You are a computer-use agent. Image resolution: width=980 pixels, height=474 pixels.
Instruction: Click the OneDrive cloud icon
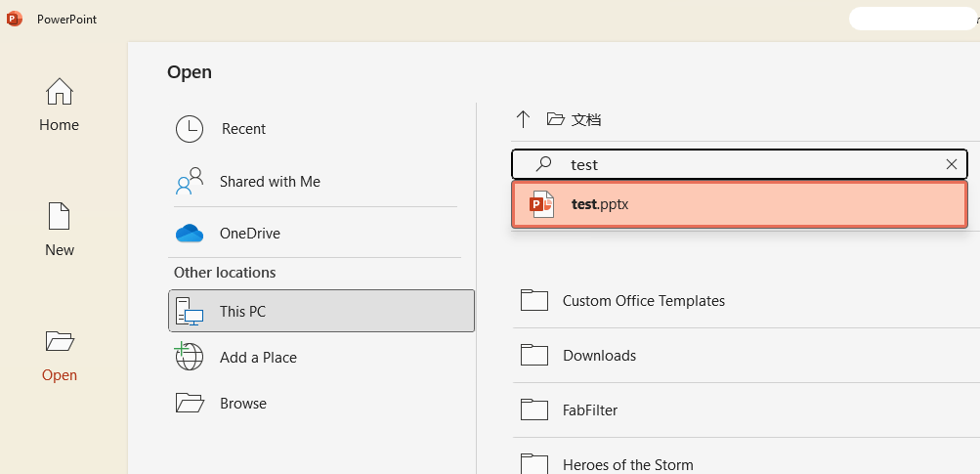tap(190, 234)
